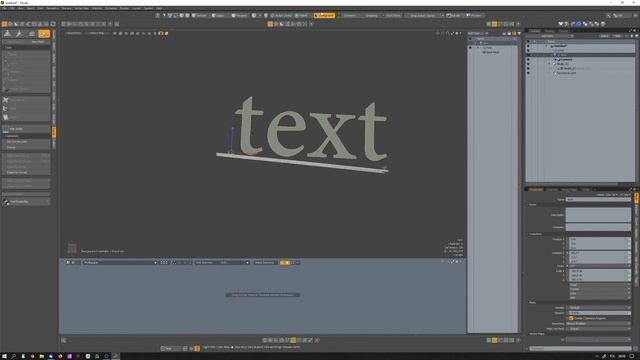Open the Select menu
This screenshot has width=640, height=360.
point(30,8)
